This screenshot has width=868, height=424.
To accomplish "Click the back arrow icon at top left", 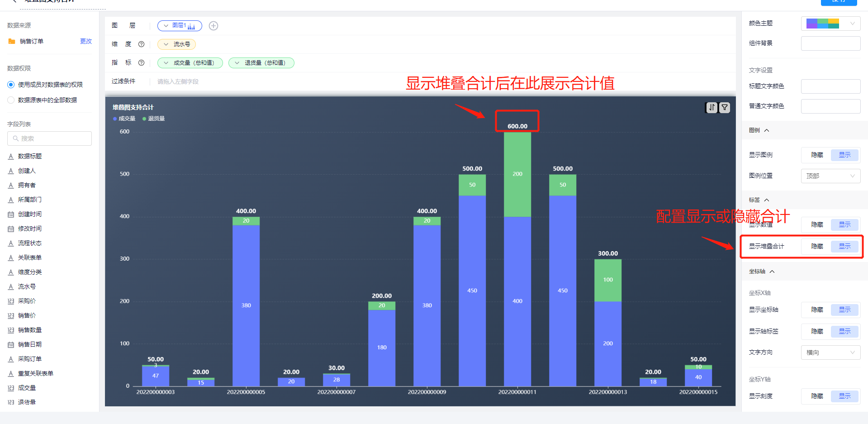I will pyautogui.click(x=14, y=1).
